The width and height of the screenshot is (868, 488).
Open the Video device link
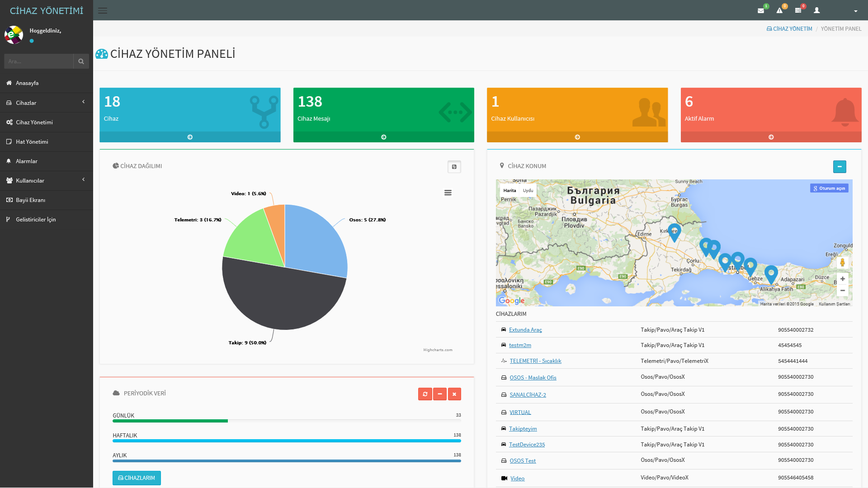click(517, 479)
